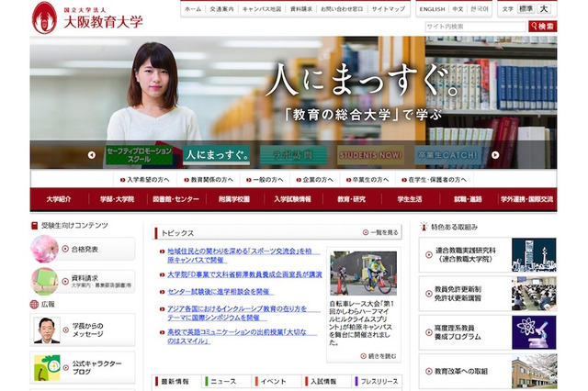
Task: Open 一般の方へ audience link
Action: tap(265, 180)
